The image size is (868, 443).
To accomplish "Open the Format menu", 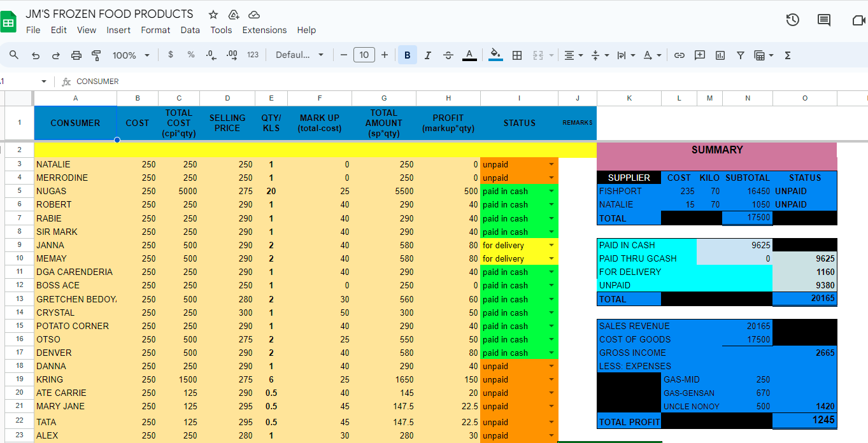I will [155, 30].
